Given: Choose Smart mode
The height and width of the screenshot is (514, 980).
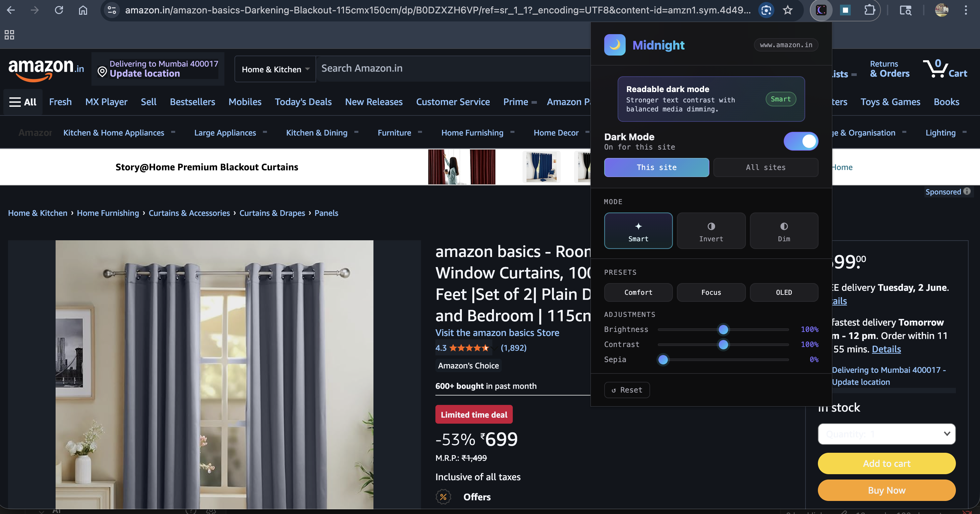Looking at the screenshot, I should tap(638, 231).
